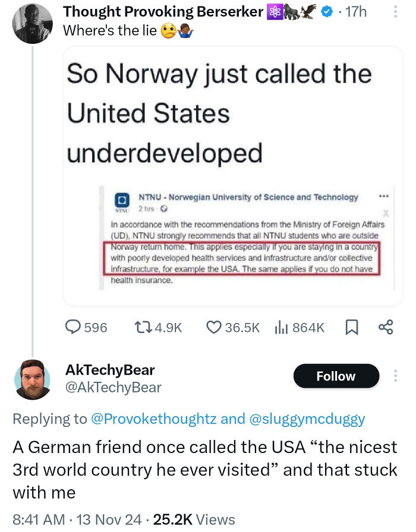
Task: Click the 17h timestamp
Action: click(x=356, y=12)
